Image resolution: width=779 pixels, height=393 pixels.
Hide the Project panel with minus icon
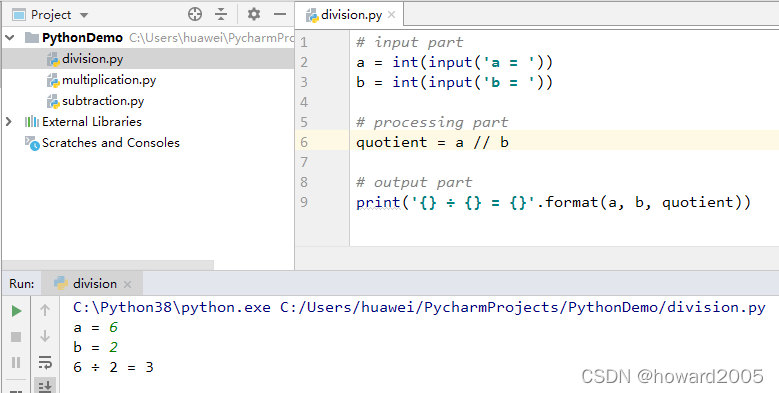tap(280, 14)
